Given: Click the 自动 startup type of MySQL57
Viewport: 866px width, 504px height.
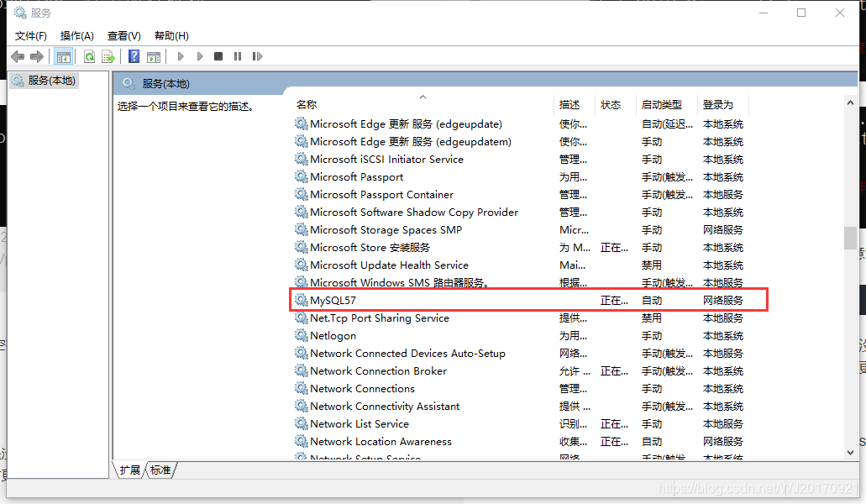Looking at the screenshot, I should coord(652,301).
